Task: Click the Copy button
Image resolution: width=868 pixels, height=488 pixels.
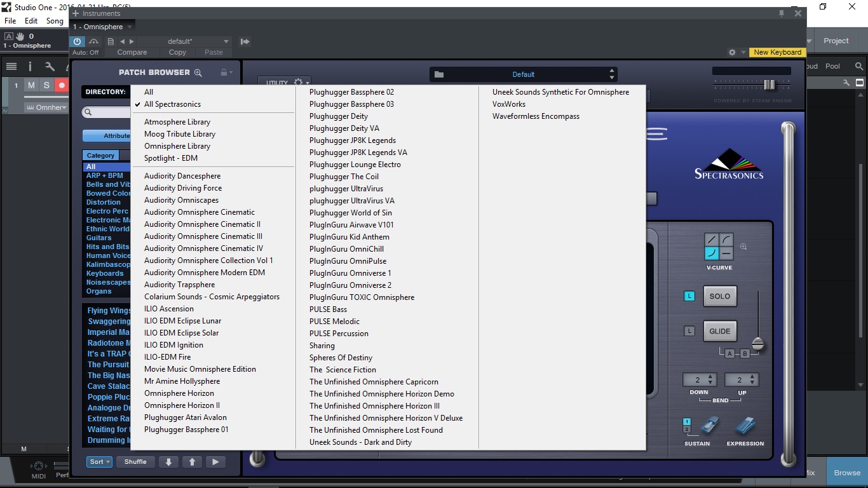Action: [177, 52]
